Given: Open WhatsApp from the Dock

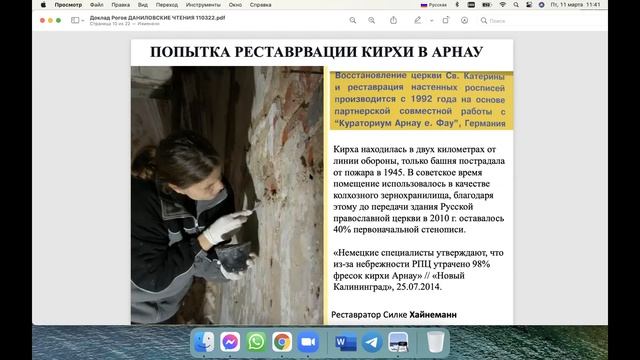Looking at the screenshot, I should coord(256,342).
